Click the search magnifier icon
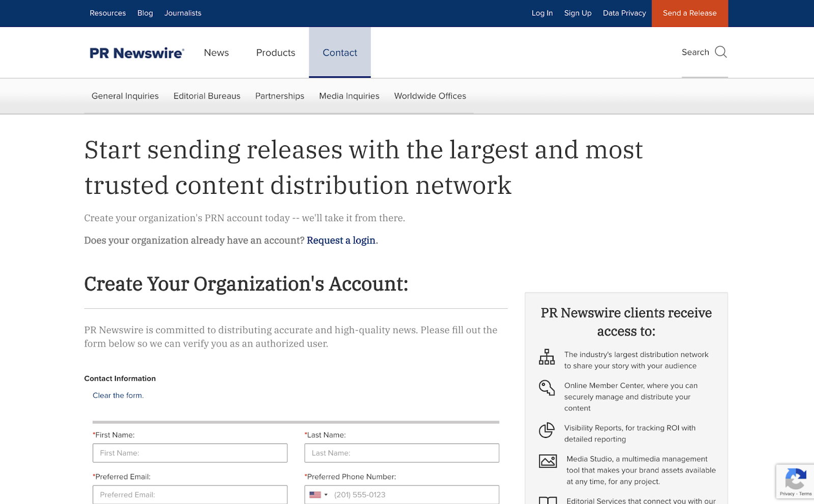Screen dimensions: 814x504 point(720,52)
